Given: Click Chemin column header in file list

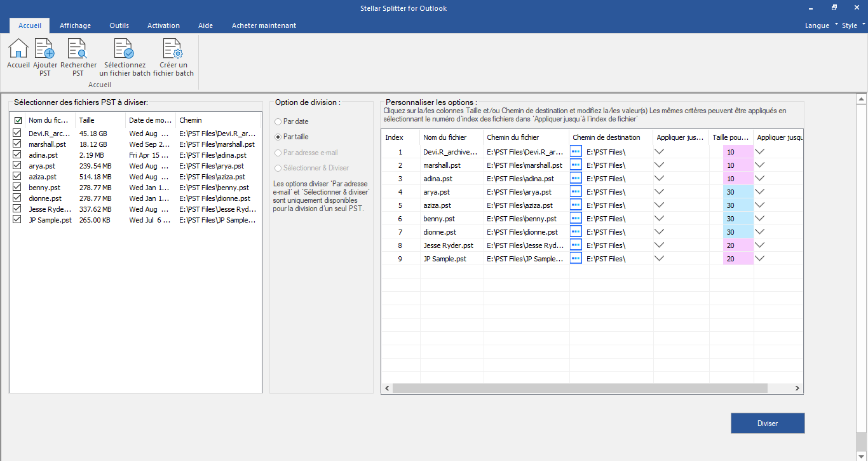Looking at the screenshot, I should pos(218,120).
